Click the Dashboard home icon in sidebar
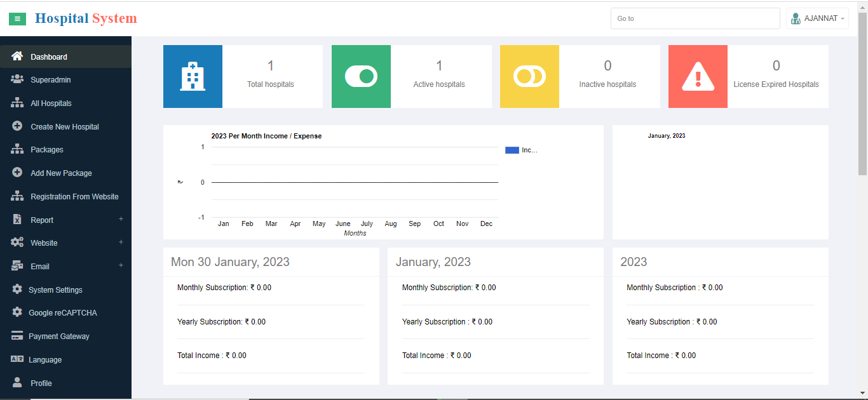This screenshot has height=400, width=868. [17, 57]
